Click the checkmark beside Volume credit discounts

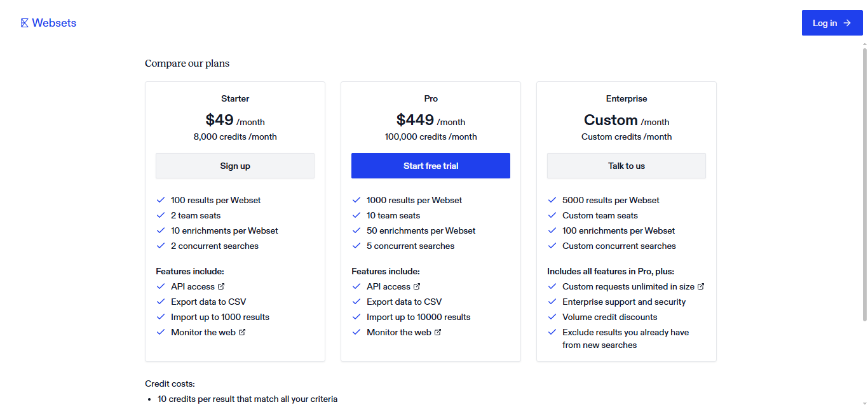tap(552, 316)
